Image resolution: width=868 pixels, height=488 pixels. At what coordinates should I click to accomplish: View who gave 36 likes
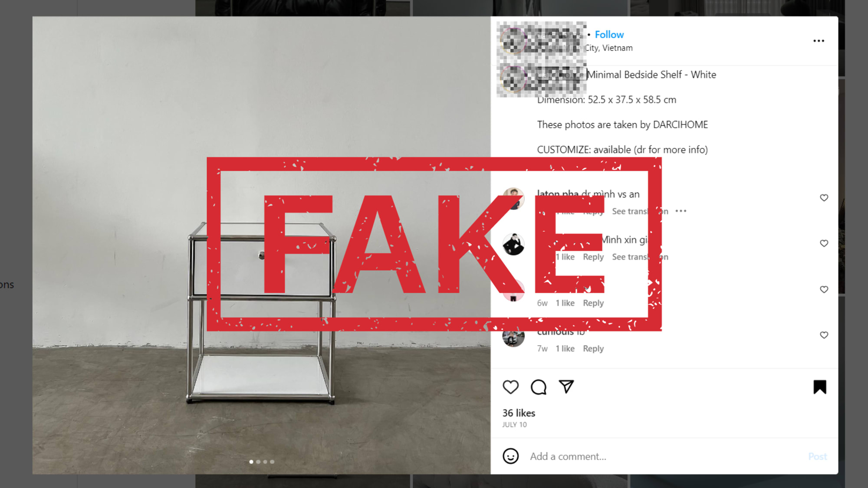(x=519, y=413)
